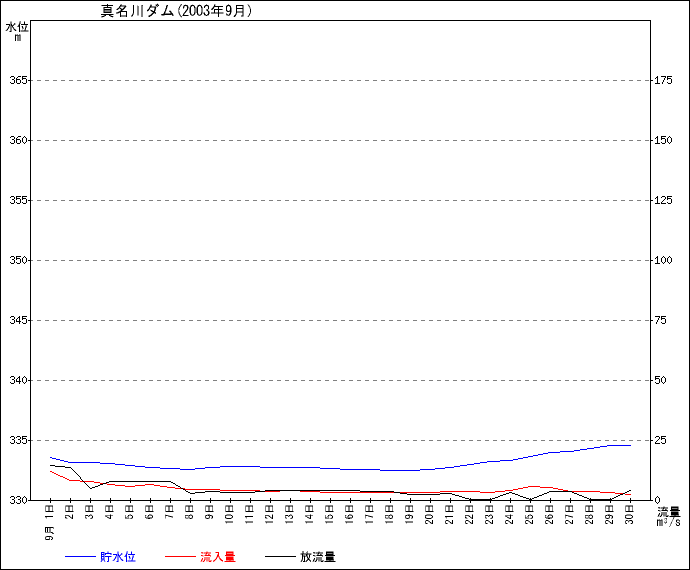Image resolution: width=690 pixels, height=570 pixels.
Task: Click the 350 tick on the water level axis
Action: click(x=19, y=260)
